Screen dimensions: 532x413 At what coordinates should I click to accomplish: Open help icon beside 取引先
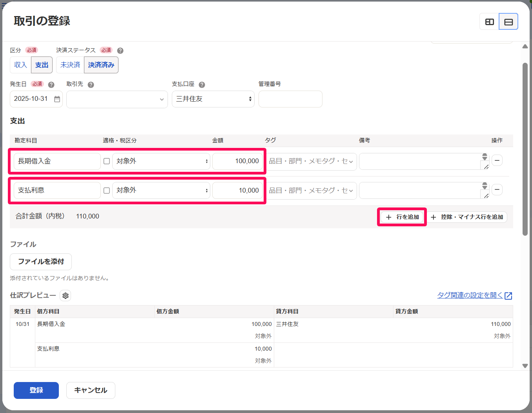(91, 85)
